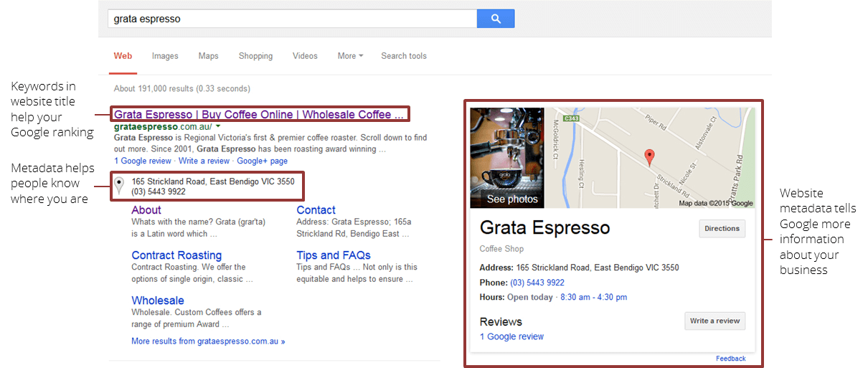Open the map preview of Strickland Rd
The height and width of the screenshot is (368, 868).
click(650, 158)
